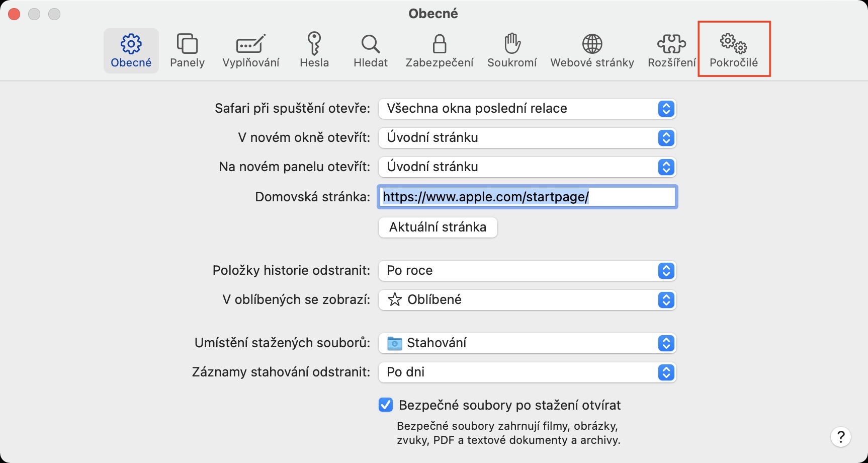Viewport: 868px width, 463px height.
Task: Open the V oblíbených se zobrazí dropdown
Action: tap(527, 300)
